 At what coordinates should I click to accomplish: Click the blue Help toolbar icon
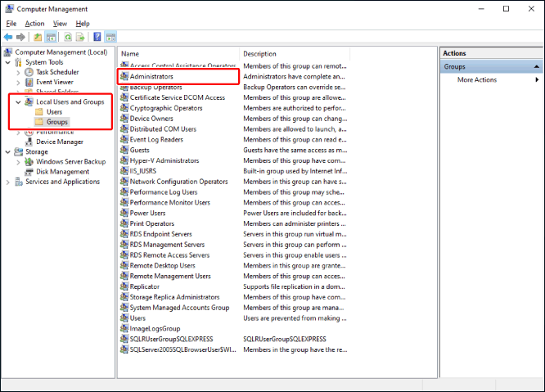click(x=97, y=37)
